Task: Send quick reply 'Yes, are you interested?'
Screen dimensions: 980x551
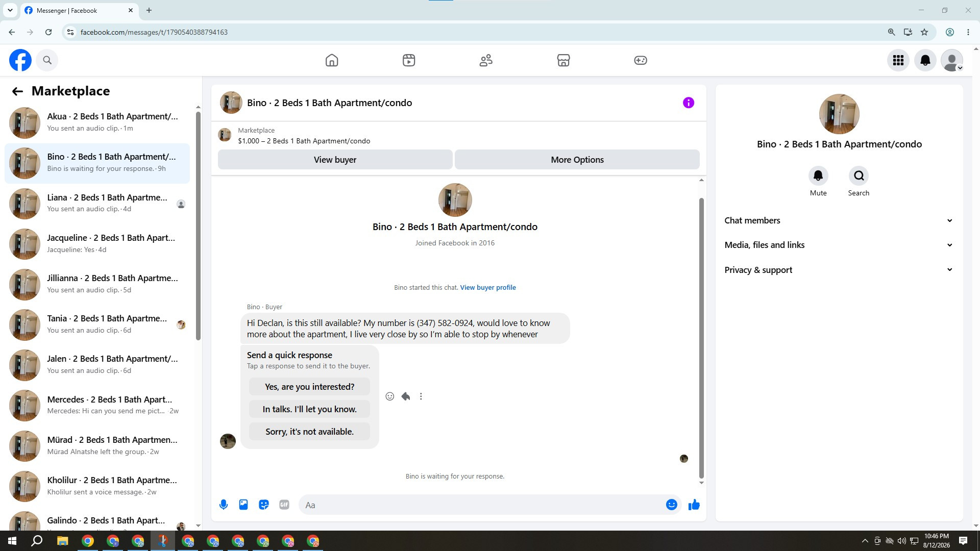Action: pos(309,387)
